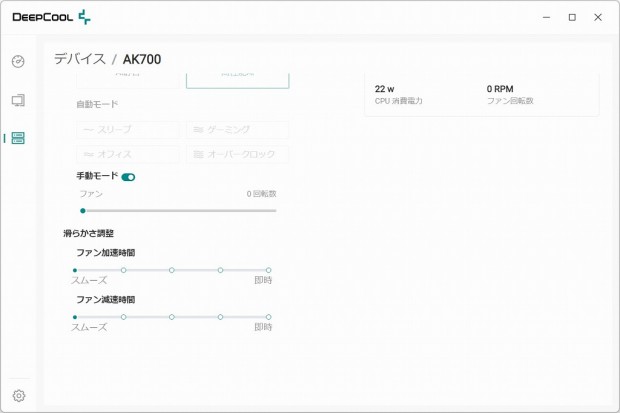Set ファン加速時間 to 即時 end step

(x=268, y=270)
